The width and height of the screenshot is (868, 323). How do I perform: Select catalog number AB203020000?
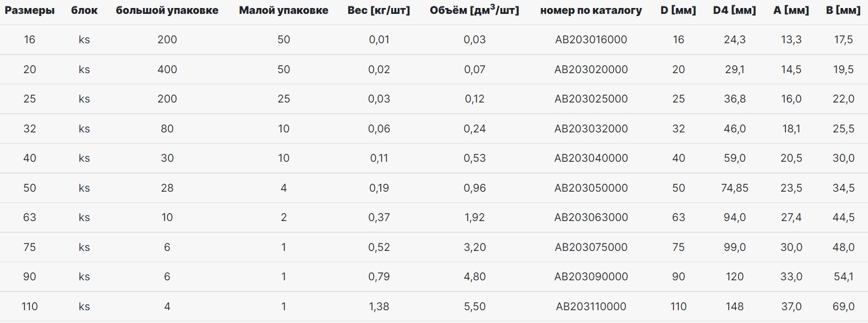[x=591, y=69]
